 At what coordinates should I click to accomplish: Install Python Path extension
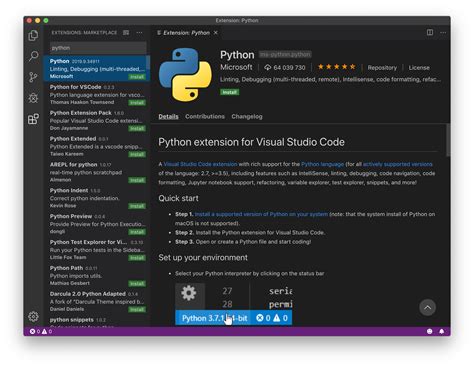137,284
